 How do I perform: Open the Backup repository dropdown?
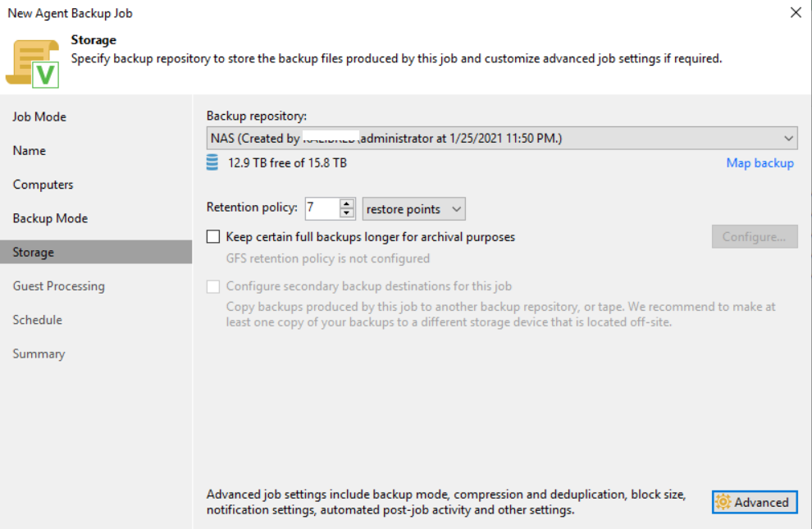click(789, 139)
